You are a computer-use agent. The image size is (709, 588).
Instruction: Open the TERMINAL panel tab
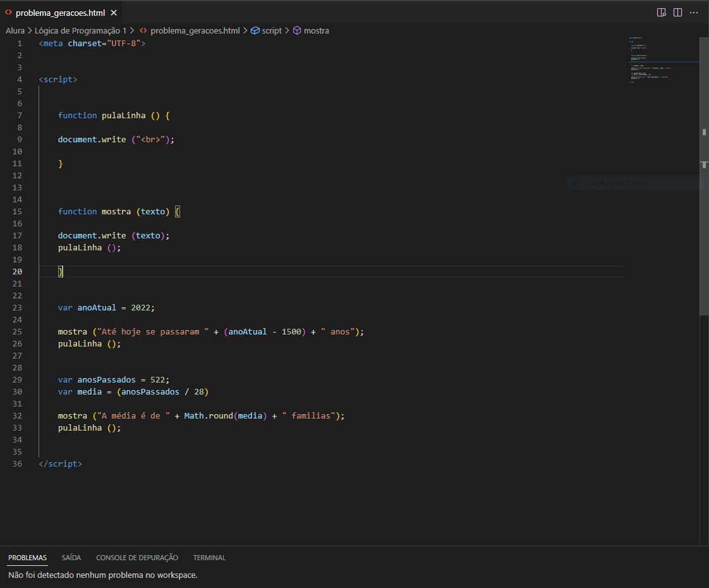[x=209, y=558]
